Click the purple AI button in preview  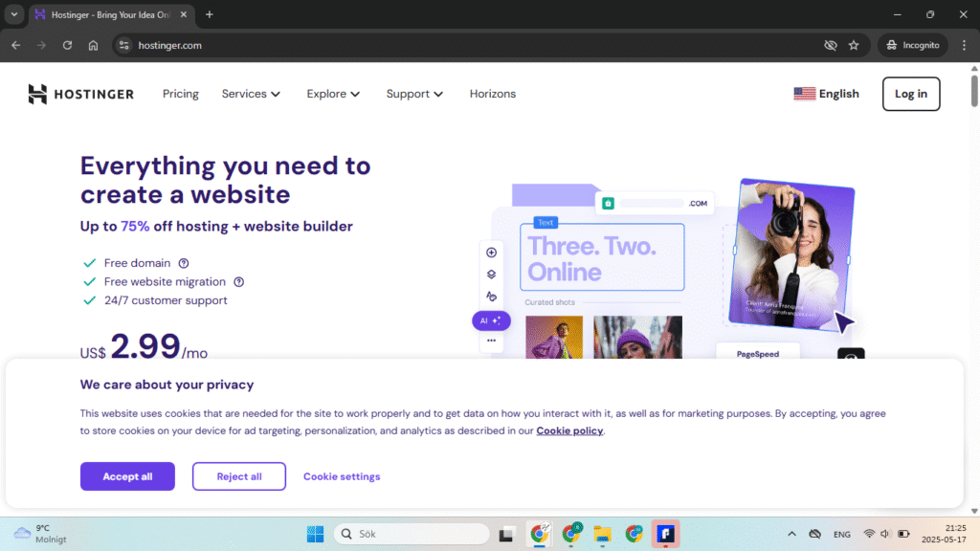point(491,320)
